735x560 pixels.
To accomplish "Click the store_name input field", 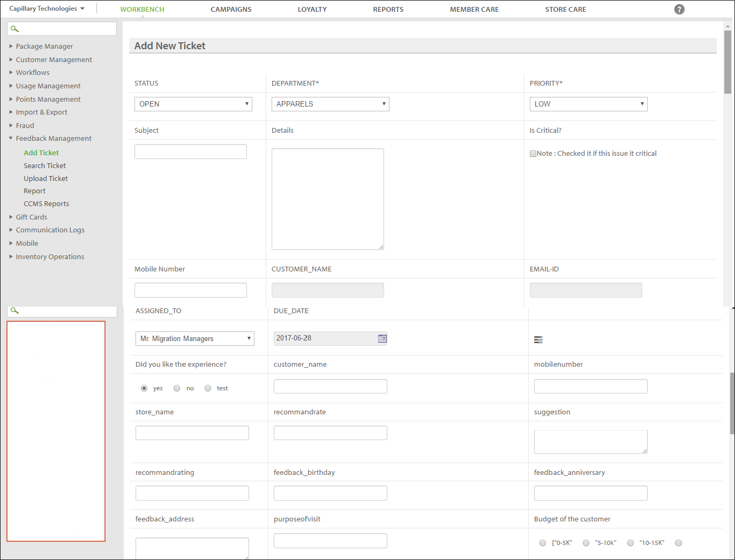I will 192,433.
